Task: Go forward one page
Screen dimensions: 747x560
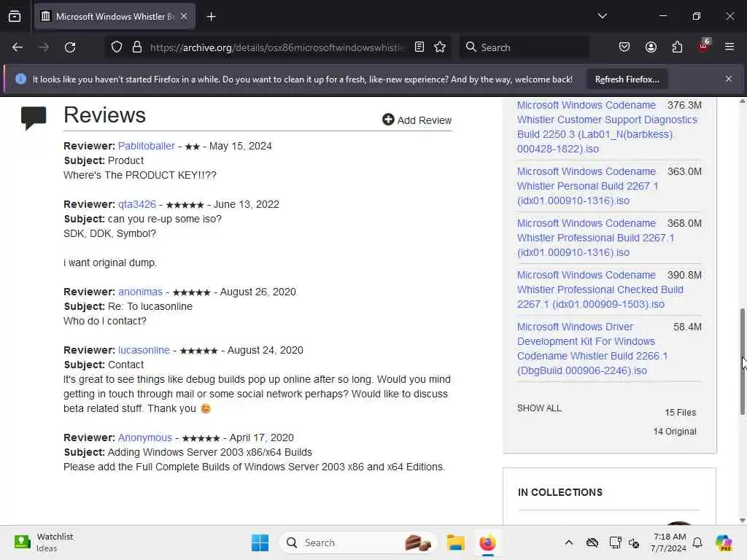Action: coord(44,47)
